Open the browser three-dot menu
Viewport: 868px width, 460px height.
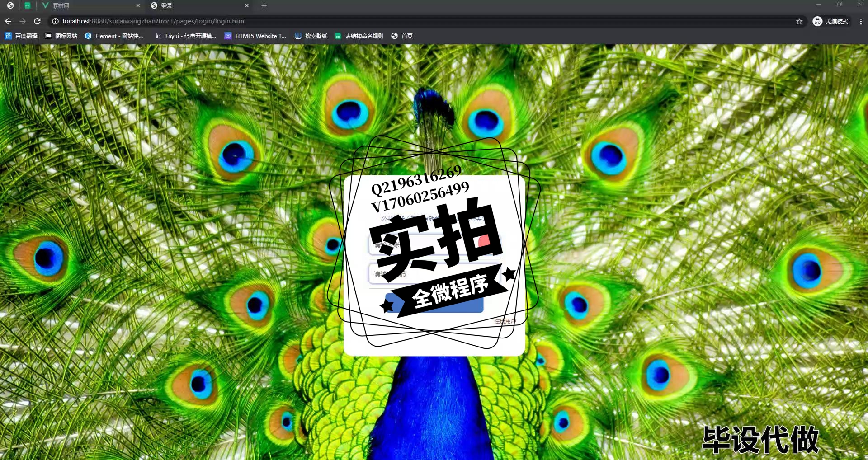pos(861,21)
